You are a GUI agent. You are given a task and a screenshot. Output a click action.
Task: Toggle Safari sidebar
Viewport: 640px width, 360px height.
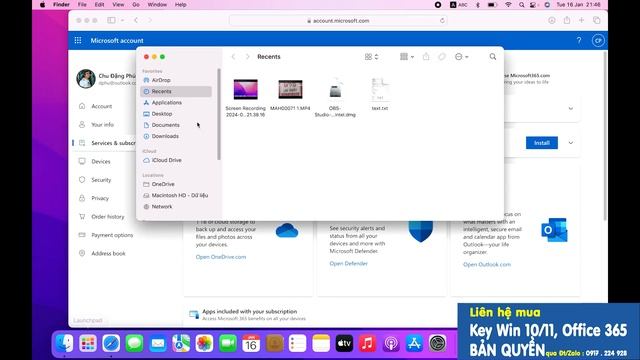coord(111,20)
